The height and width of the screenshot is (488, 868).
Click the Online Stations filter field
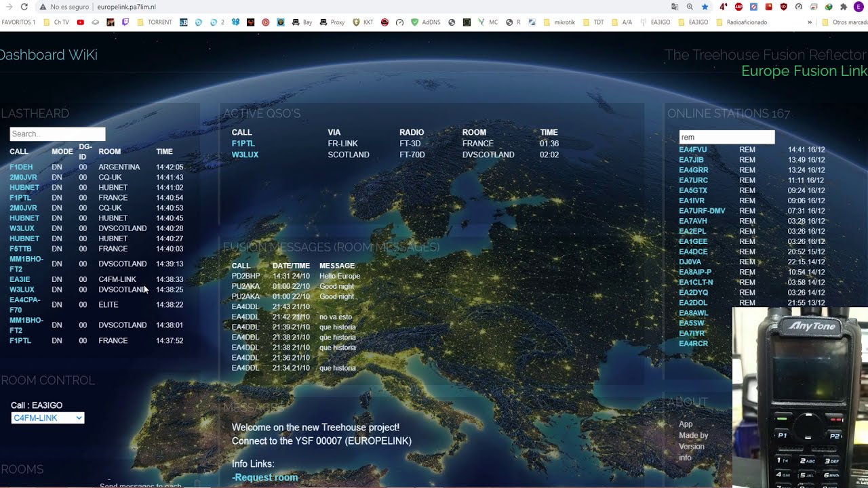(727, 137)
